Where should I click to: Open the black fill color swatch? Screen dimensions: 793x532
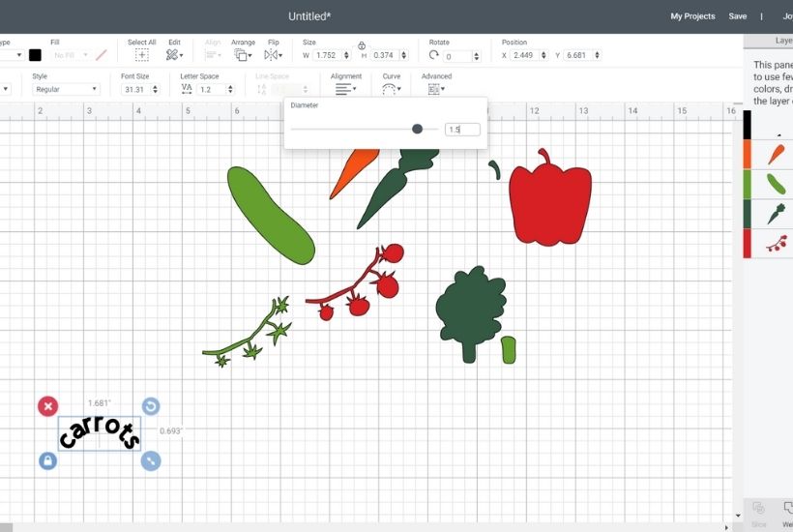[x=35, y=55]
